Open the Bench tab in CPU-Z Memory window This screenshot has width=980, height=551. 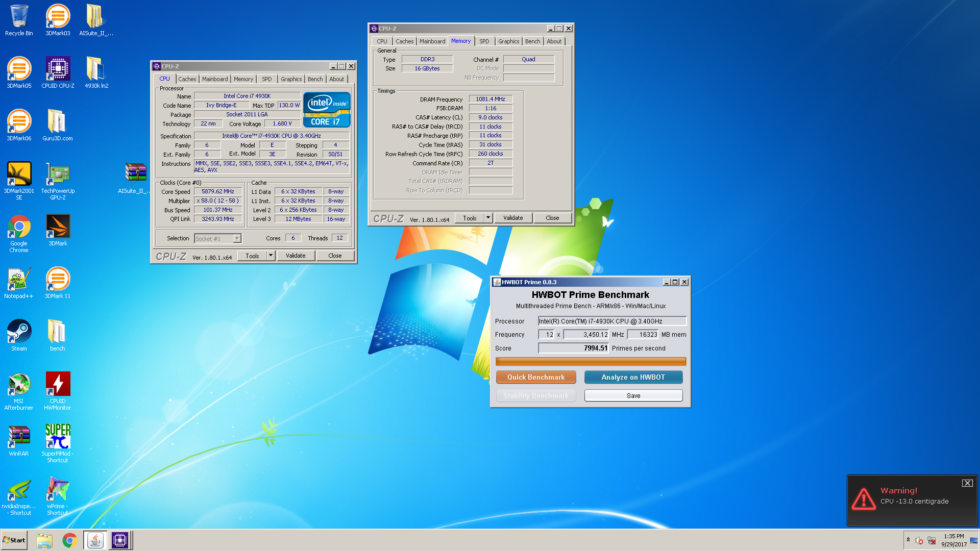[x=533, y=41]
